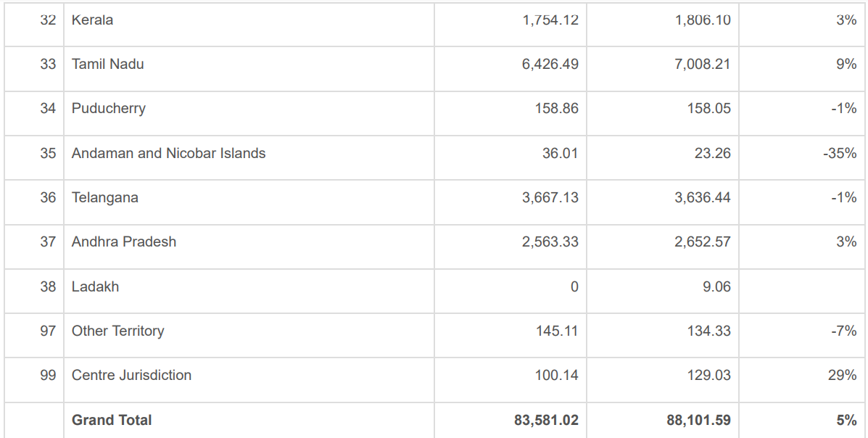
Task: Click the Ladakh row label
Action: [x=95, y=286]
